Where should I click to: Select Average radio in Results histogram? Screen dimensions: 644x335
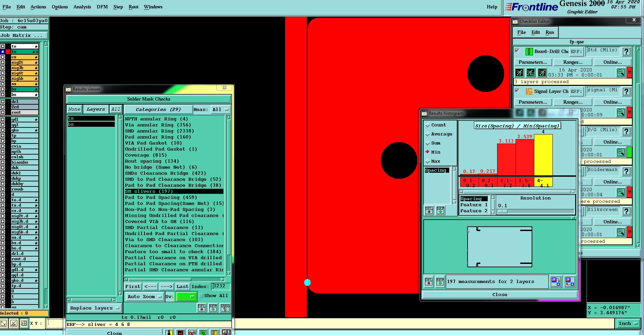[428, 134]
